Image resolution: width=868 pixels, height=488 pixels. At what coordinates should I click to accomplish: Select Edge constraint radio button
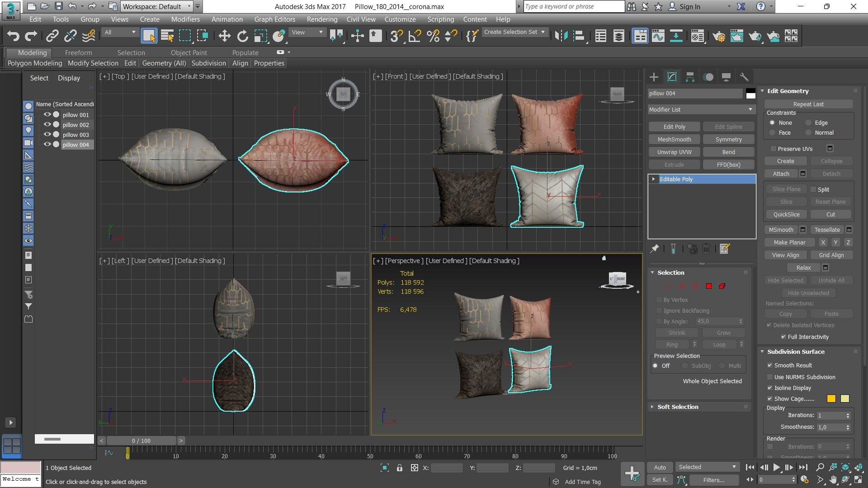pyautogui.click(x=808, y=123)
